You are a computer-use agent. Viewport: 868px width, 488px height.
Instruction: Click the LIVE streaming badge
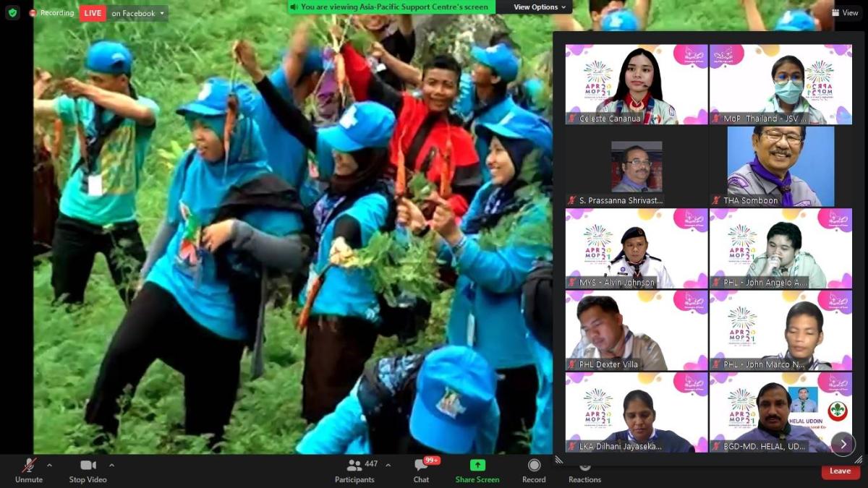click(92, 12)
